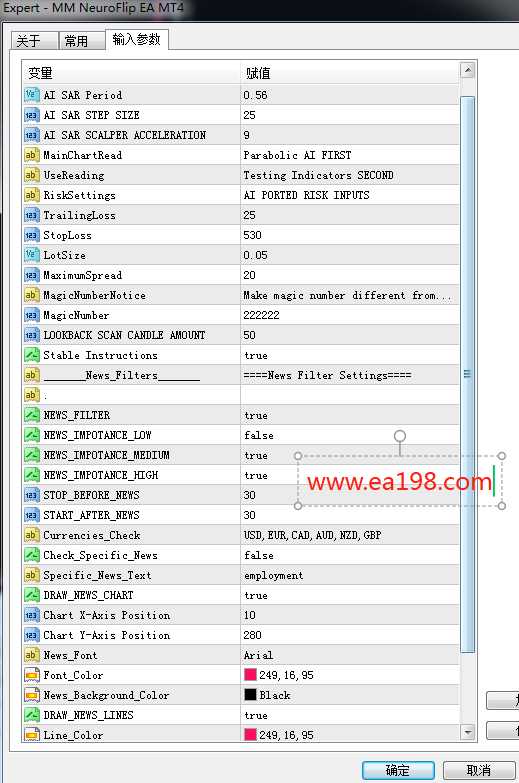This screenshot has width=519, height=783.
Task: Click the Currencies_Check string icon
Action: [31, 535]
